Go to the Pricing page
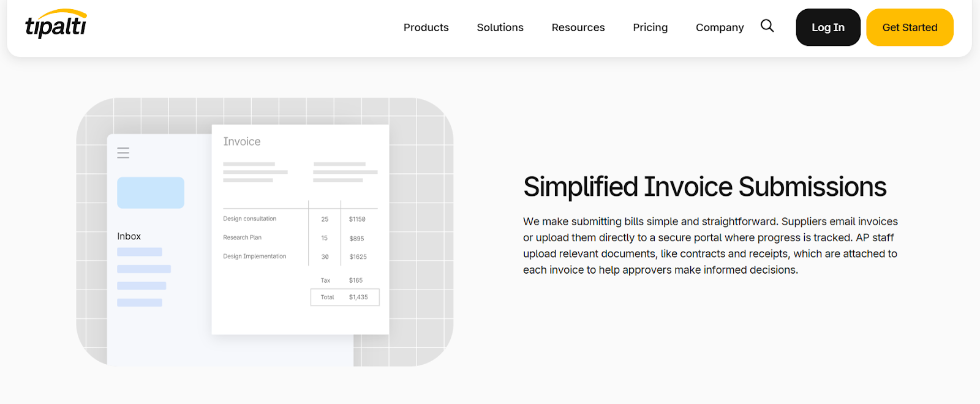Screen dimensions: 980x404 (650, 28)
